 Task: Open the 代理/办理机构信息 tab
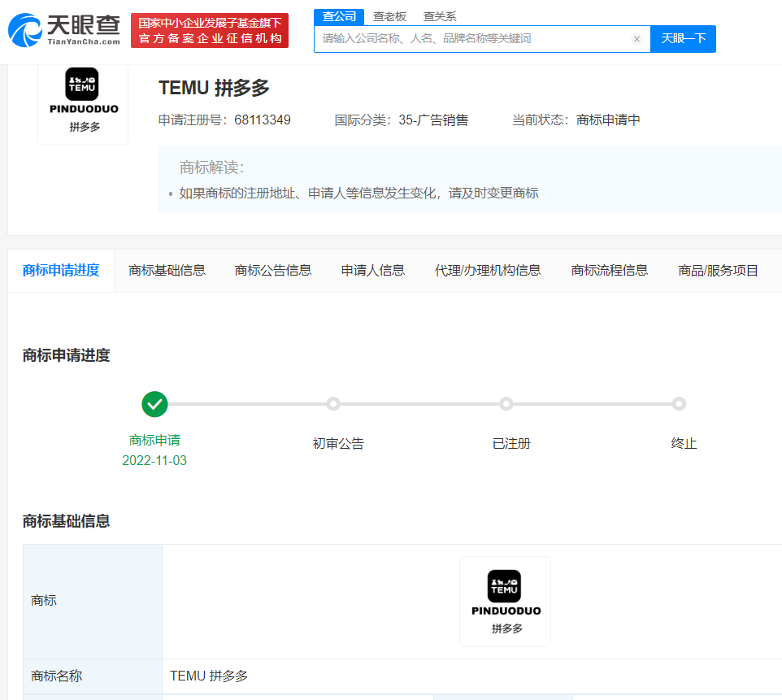[x=488, y=271]
